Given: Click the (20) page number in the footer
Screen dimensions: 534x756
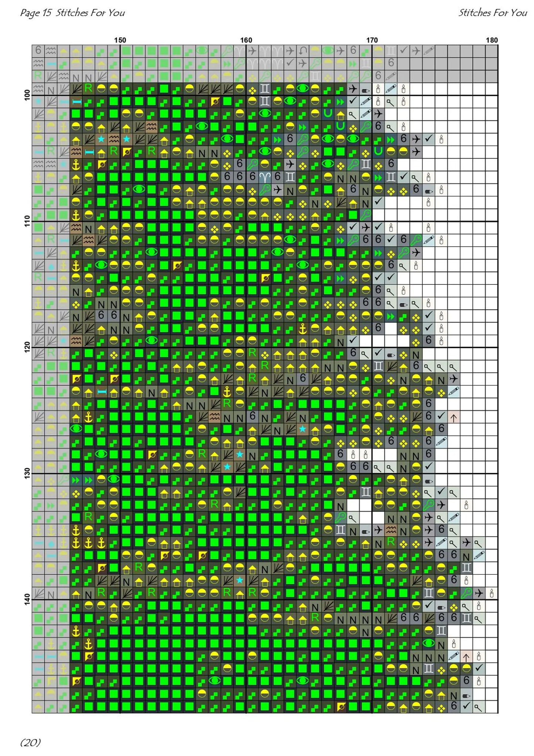Looking at the screenshot, I should 30,742.
